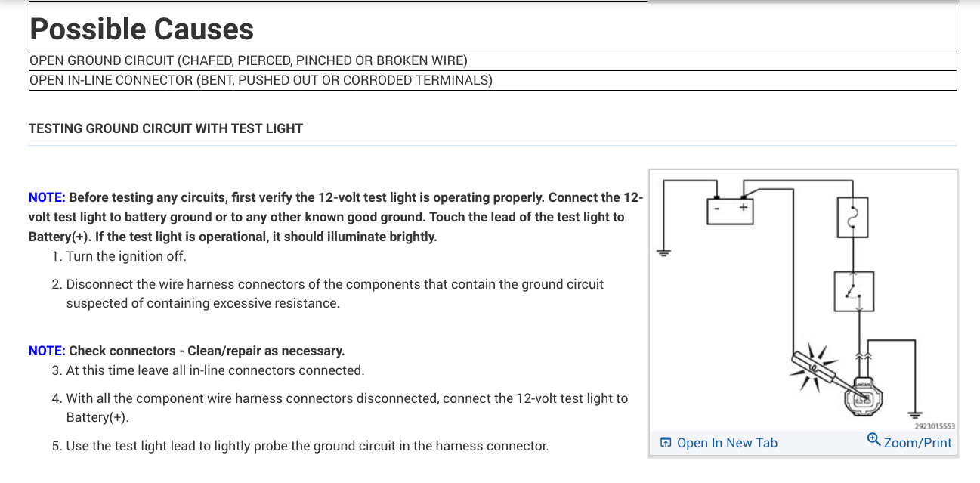
Task: Click the left ground symbol in diagram
Action: point(664,253)
